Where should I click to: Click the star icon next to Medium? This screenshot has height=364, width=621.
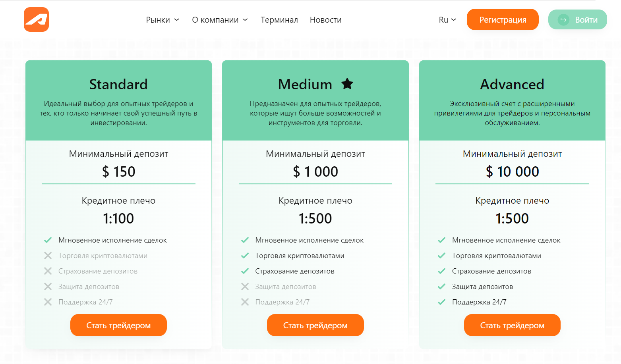tap(347, 84)
